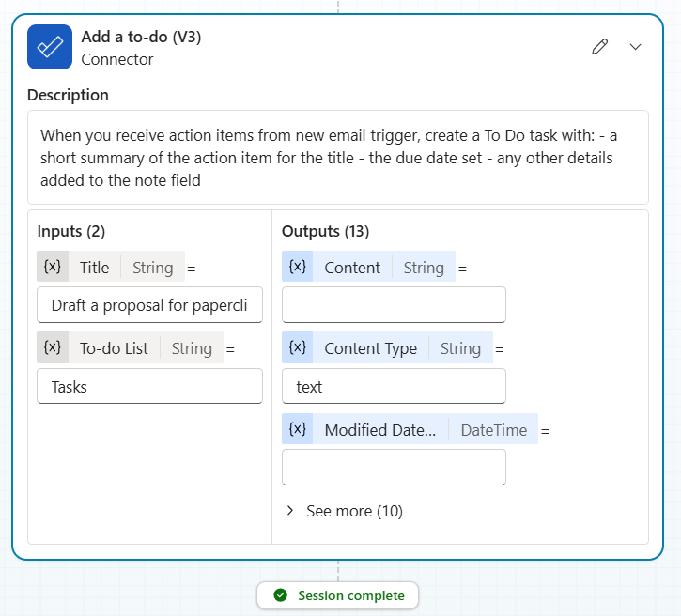681x616 pixels.
Task: Click the Inputs (2) heading
Action: tap(71, 231)
